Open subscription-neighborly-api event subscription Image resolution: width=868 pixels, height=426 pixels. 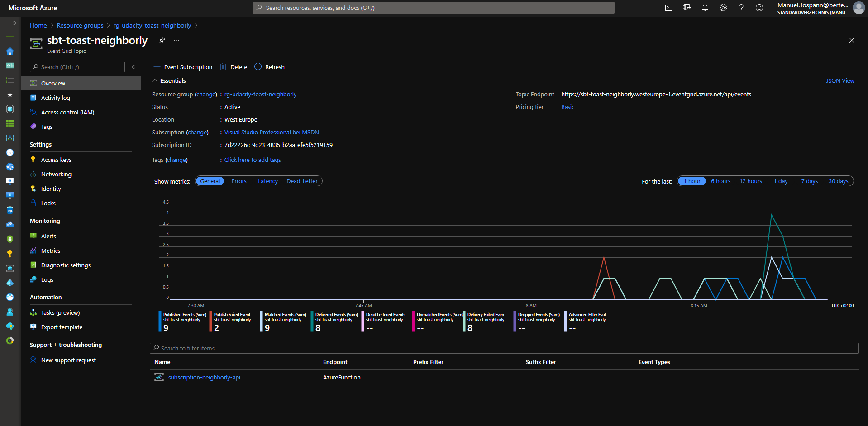[204, 378]
